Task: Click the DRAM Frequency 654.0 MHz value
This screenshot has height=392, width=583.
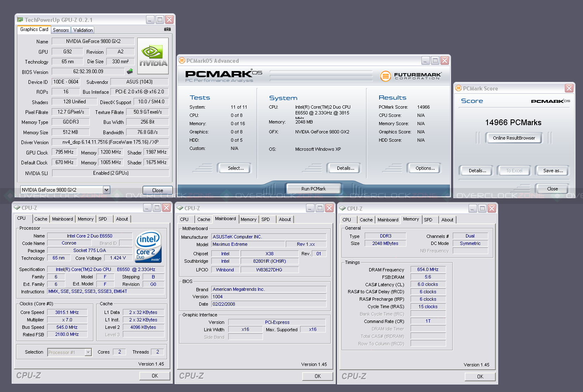Action: click(x=428, y=269)
